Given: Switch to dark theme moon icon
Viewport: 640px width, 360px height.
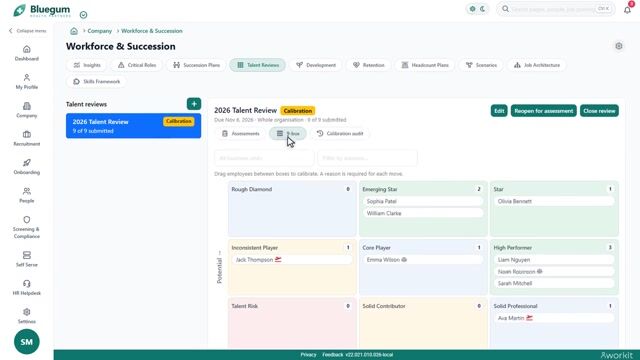Looking at the screenshot, I should coord(482,9).
